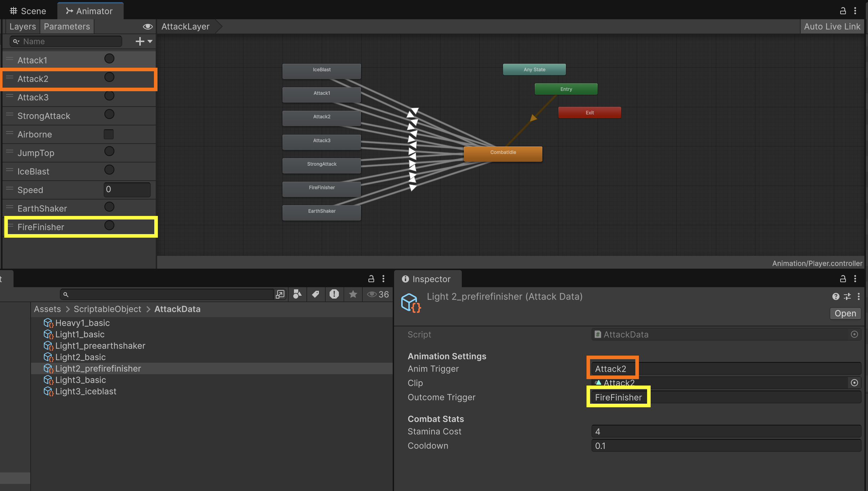The height and width of the screenshot is (491, 868).
Task: Click the Clip object picker circle
Action: [854, 383]
